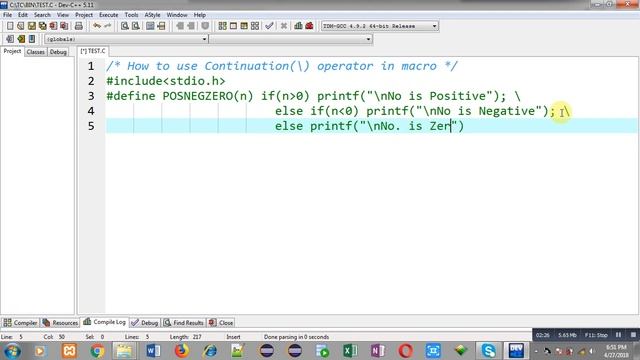The image size is (640, 360).
Task: Open Excel from the taskbar
Action: 350,351
